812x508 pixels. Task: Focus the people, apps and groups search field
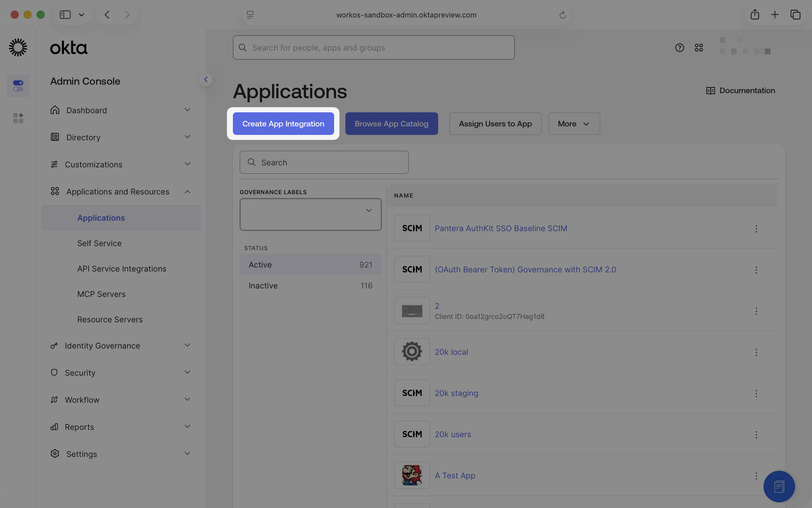click(x=374, y=47)
